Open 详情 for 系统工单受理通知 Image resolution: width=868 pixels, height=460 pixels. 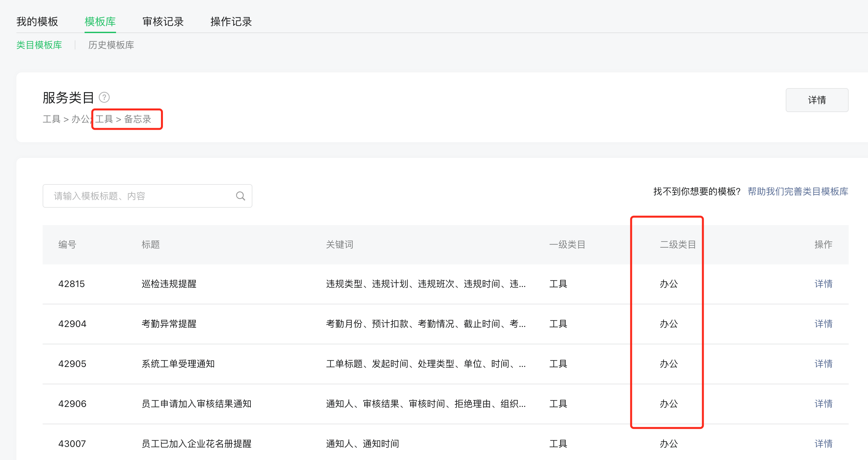coord(823,364)
